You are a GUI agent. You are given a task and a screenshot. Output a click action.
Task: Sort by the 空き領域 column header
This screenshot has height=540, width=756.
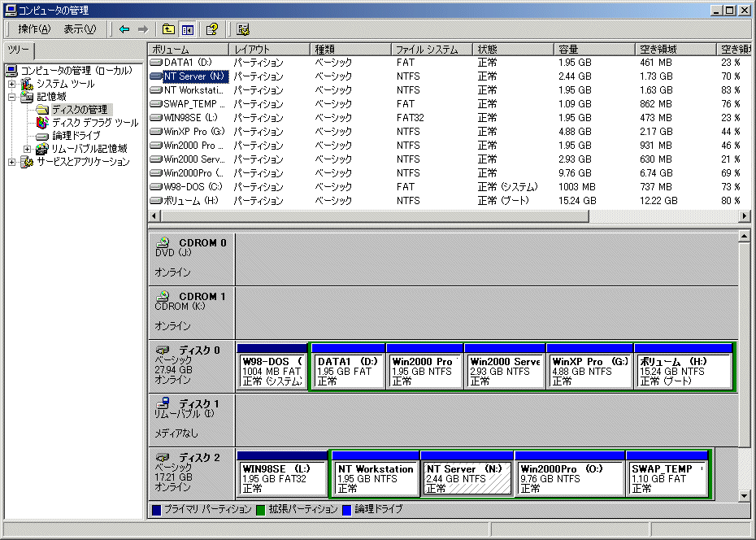[x=676, y=49]
